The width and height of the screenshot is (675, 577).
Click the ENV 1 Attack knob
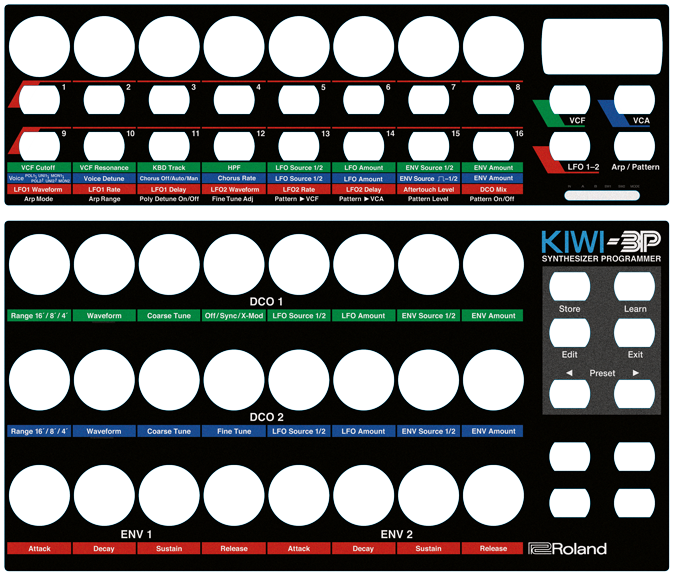(x=39, y=496)
